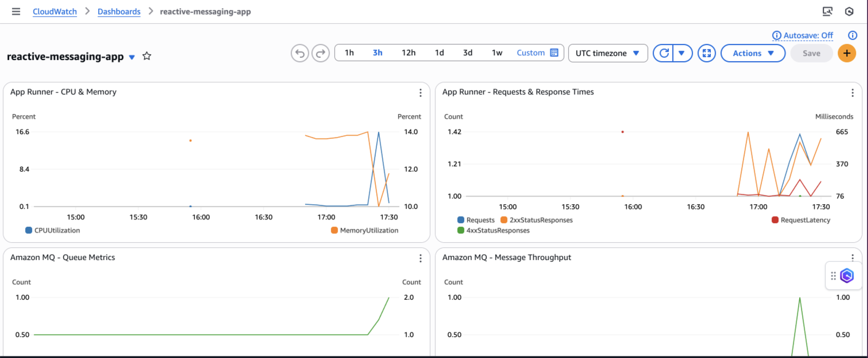Refresh the dashboard widgets
This screenshot has width=868, height=358.
(x=663, y=53)
